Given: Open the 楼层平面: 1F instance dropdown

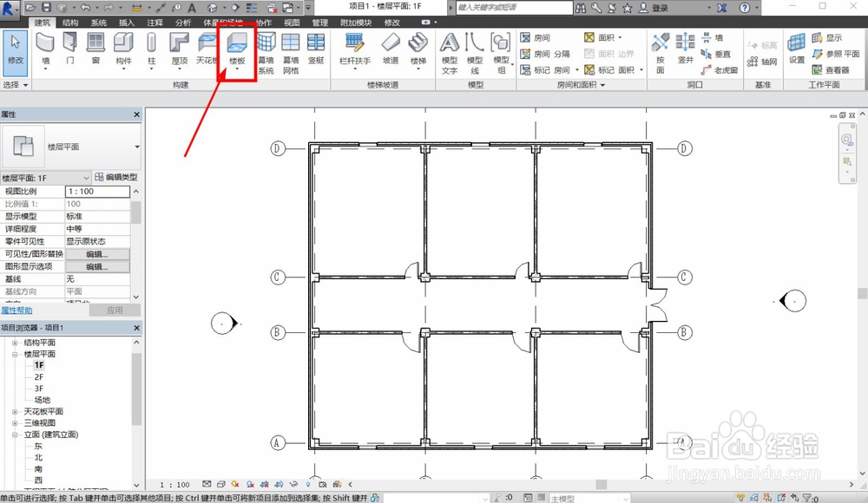Looking at the screenshot, I should (86, 178).
